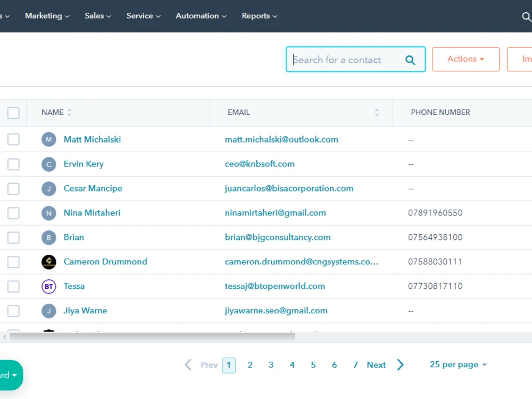Go to next page with right chevron
Image resolution: width=532 pixels, height=399 pixels.
point(401,365)
